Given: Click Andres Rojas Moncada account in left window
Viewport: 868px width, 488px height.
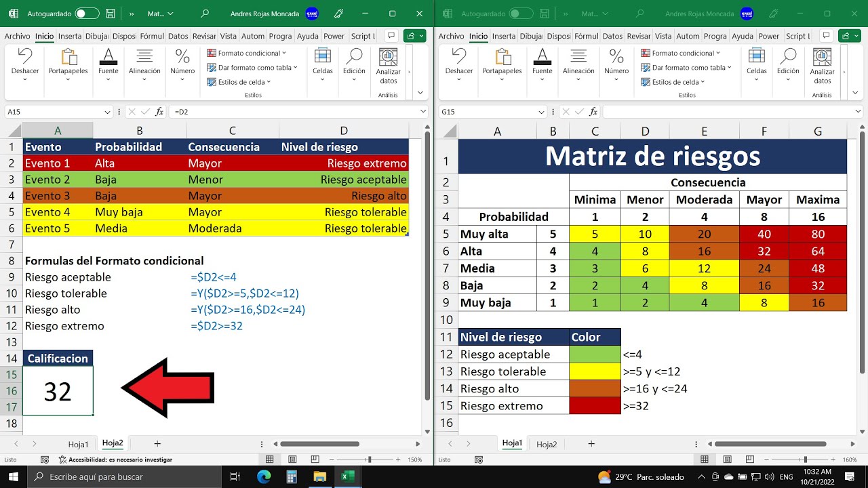Looking at the screenshot, I should [x=275, y=14].
